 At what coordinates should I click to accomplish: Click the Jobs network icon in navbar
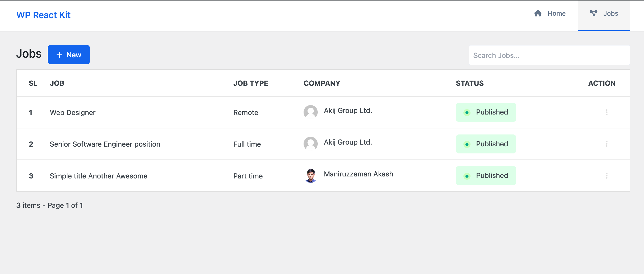click(x=593, y=13)
